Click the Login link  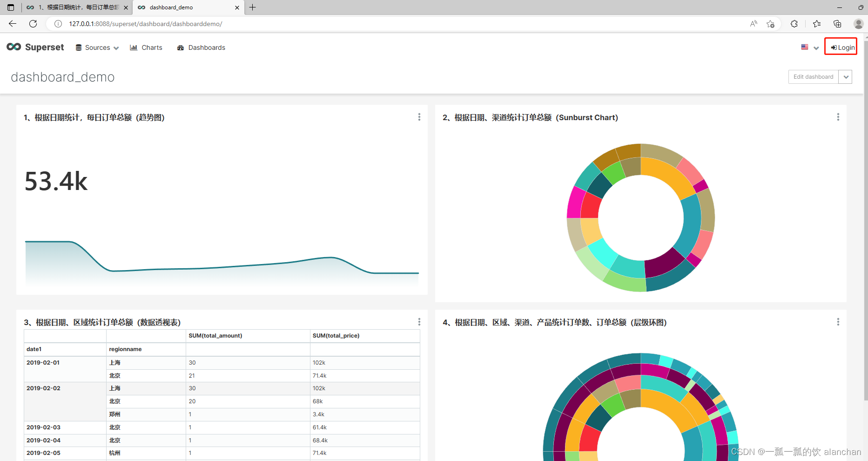click(843, 47)
